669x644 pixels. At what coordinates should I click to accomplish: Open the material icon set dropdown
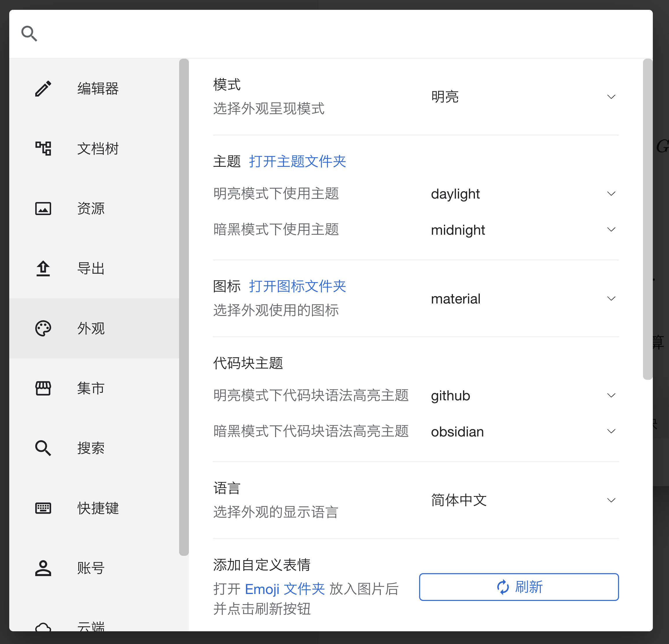523,299
